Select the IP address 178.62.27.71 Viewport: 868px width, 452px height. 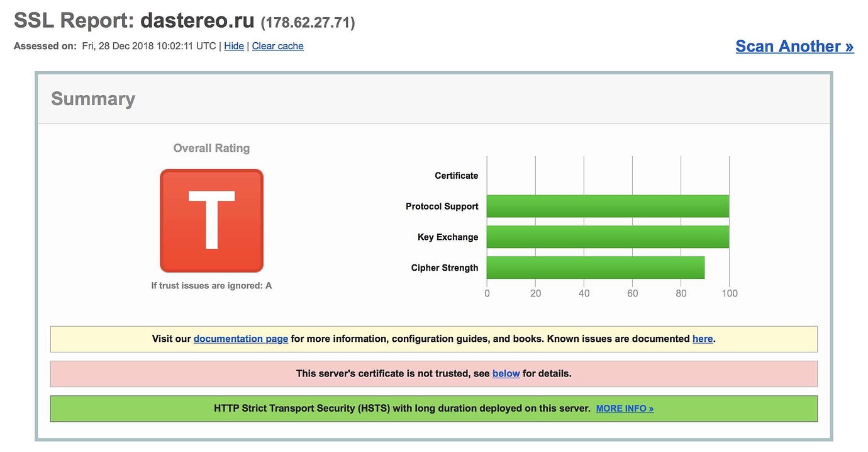(308, 23)
